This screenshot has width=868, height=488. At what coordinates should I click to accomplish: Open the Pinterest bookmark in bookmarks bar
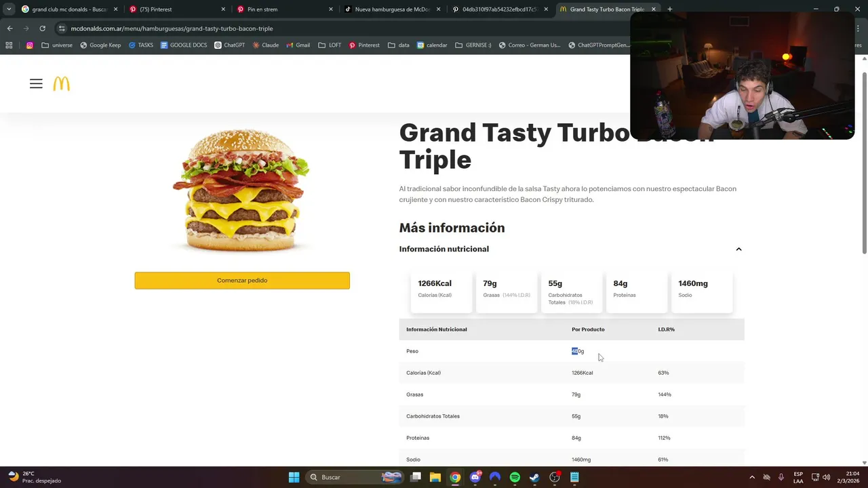364,45
